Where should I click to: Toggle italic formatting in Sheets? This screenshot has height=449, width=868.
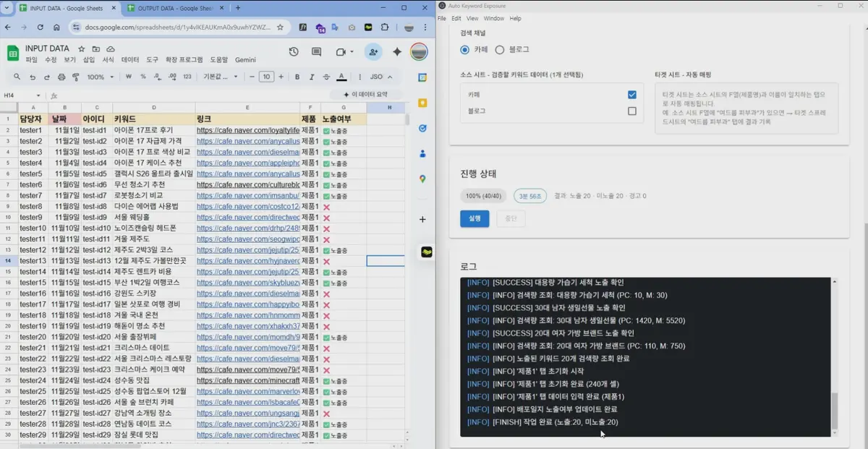(x=312, y=77)
